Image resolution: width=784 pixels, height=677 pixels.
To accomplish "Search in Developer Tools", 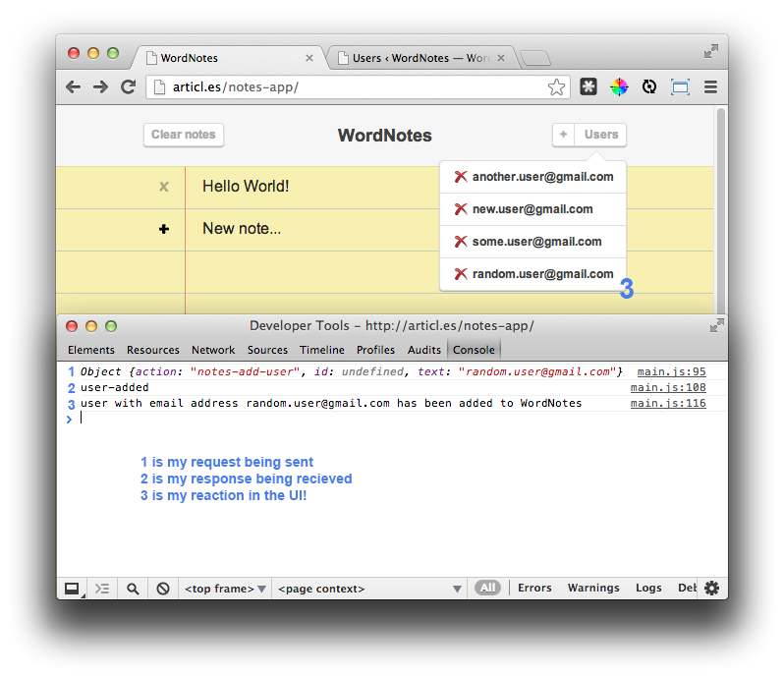I will [133, 589].
